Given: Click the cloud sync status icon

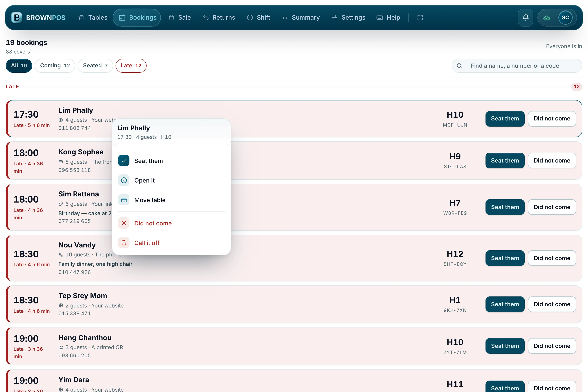Looking at the screenshot, I should [x=547, y=18].
